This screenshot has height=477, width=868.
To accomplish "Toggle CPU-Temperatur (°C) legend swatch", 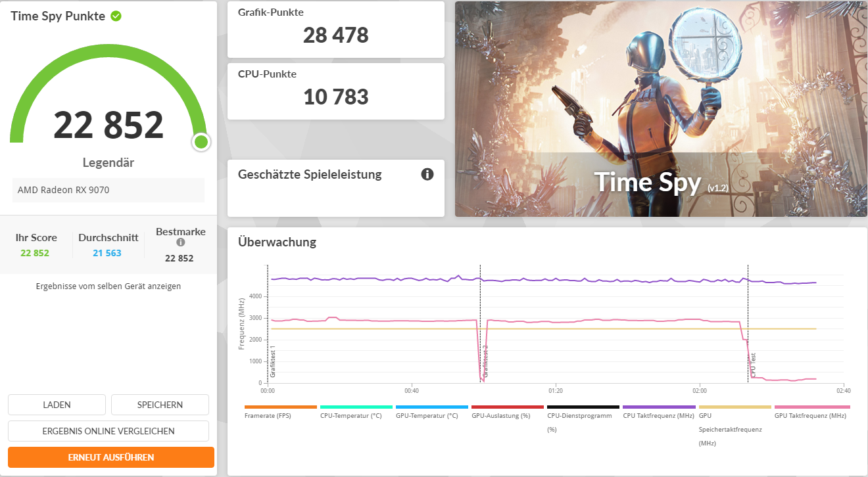I will 356,407.
